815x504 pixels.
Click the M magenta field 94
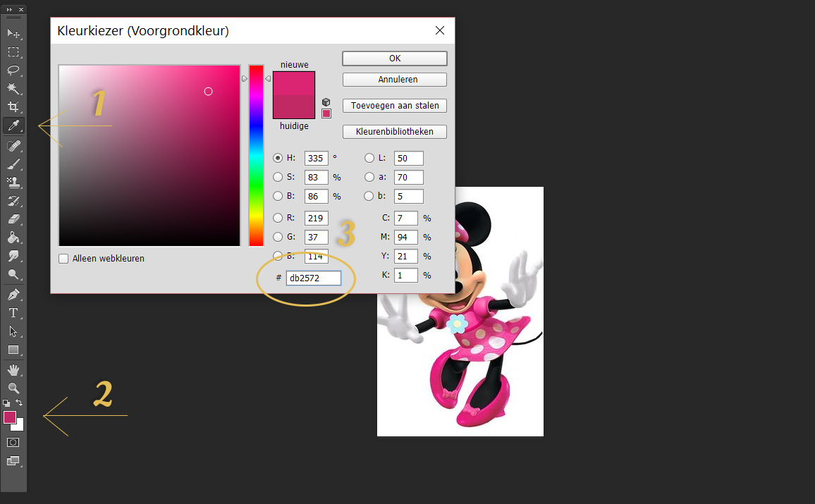(x=406, y=237)
